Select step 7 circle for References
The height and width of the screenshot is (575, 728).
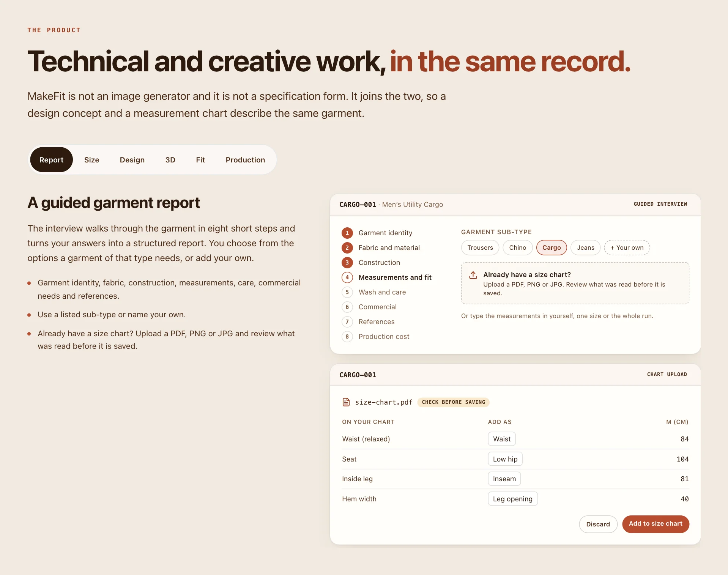(347, 321)
